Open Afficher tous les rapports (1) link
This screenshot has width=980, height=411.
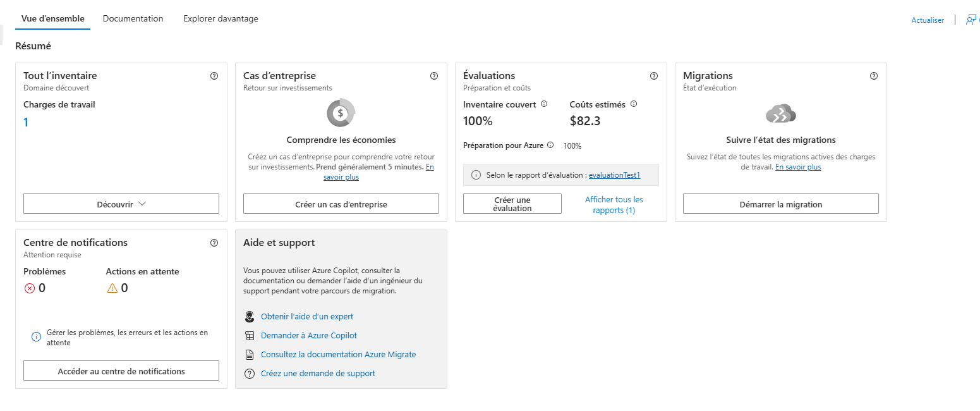(614, 205)
